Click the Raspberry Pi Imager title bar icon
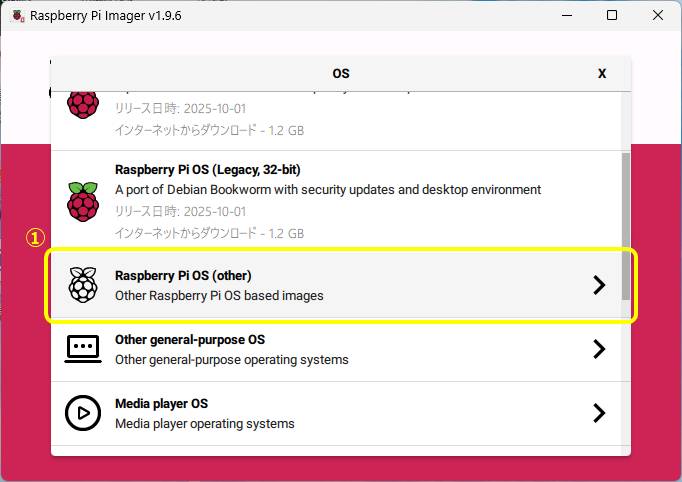 (17, 16)
